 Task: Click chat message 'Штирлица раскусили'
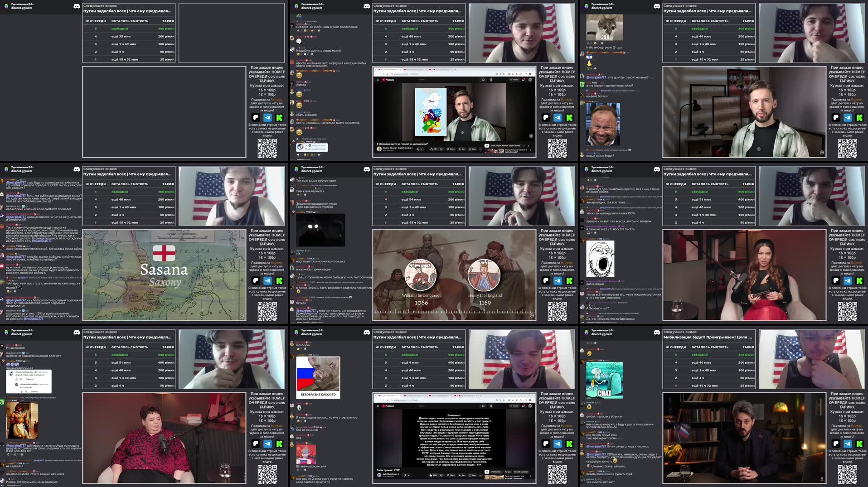pos(311,466)
